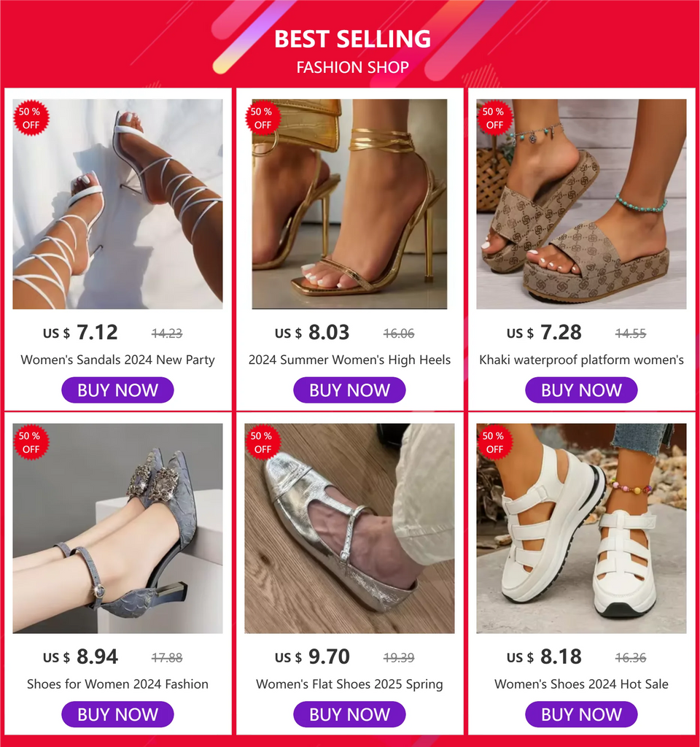
Task: Click the 50% OFF badge on khaki platform slides
Action: pos(494,118)
